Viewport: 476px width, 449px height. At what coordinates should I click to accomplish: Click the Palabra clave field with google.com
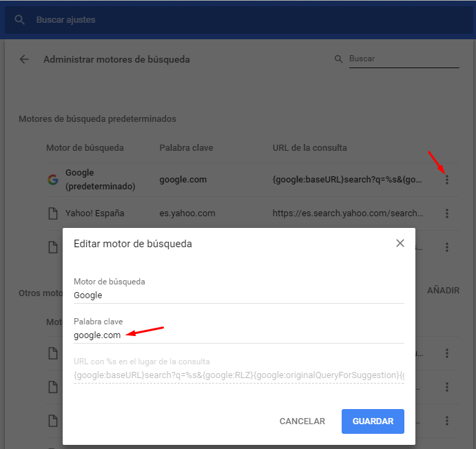239,335
